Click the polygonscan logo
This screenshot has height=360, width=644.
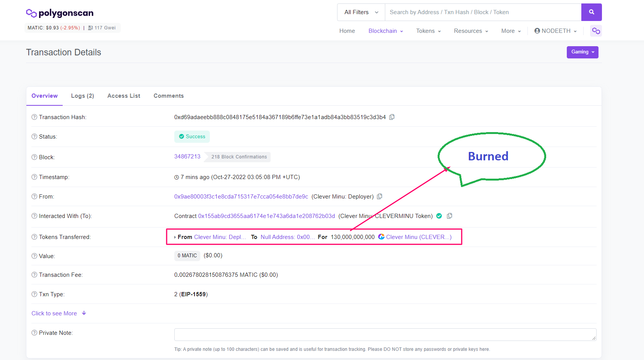pyautogui.click(x=60, y=13)
